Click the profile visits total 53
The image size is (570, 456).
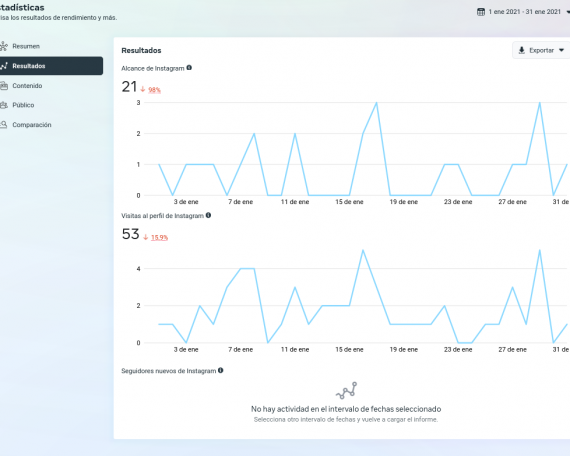(x=131, y=234)
